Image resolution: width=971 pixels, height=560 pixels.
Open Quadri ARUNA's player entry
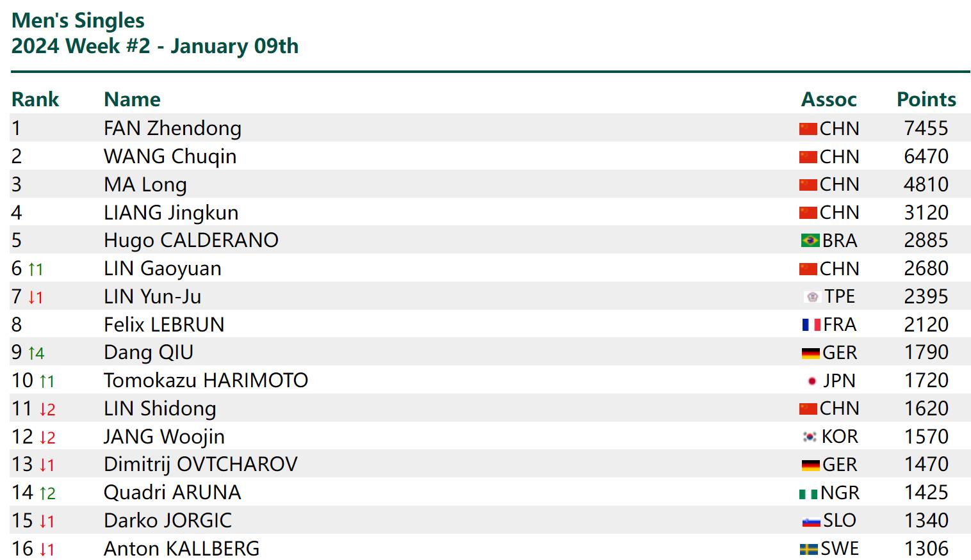172,493
